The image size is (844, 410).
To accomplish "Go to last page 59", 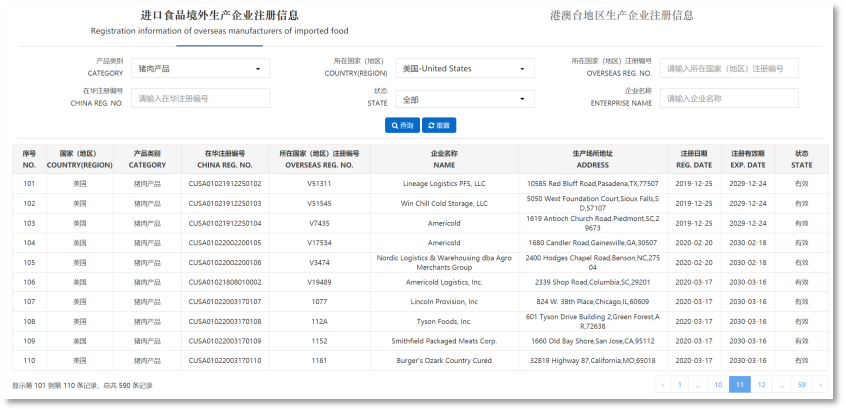I will pos(802,385).
